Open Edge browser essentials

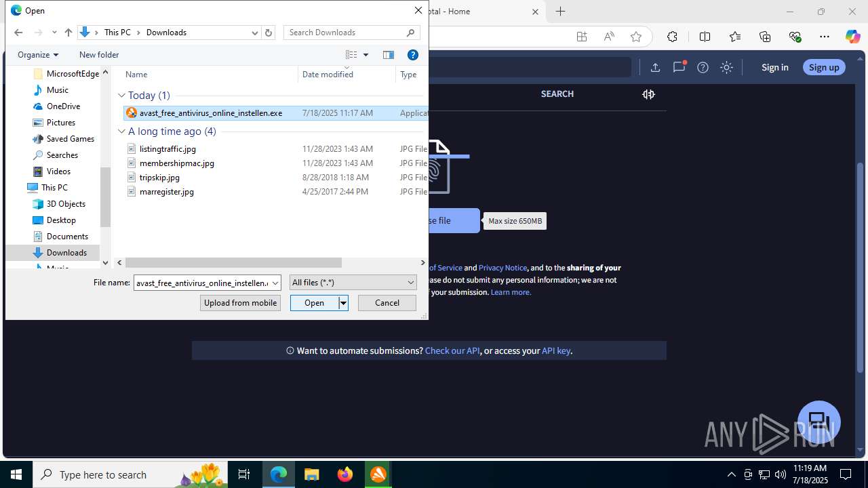pos(795,37)
